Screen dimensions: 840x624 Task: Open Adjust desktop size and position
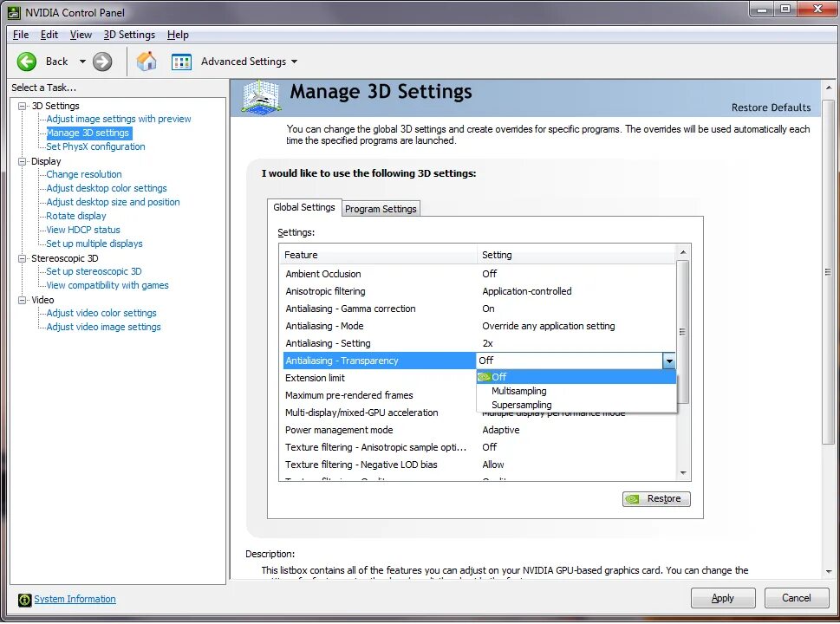113,203
